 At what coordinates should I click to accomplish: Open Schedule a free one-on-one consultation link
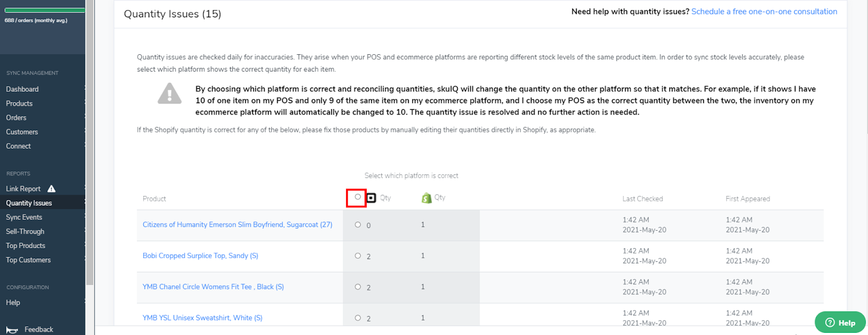764,11
